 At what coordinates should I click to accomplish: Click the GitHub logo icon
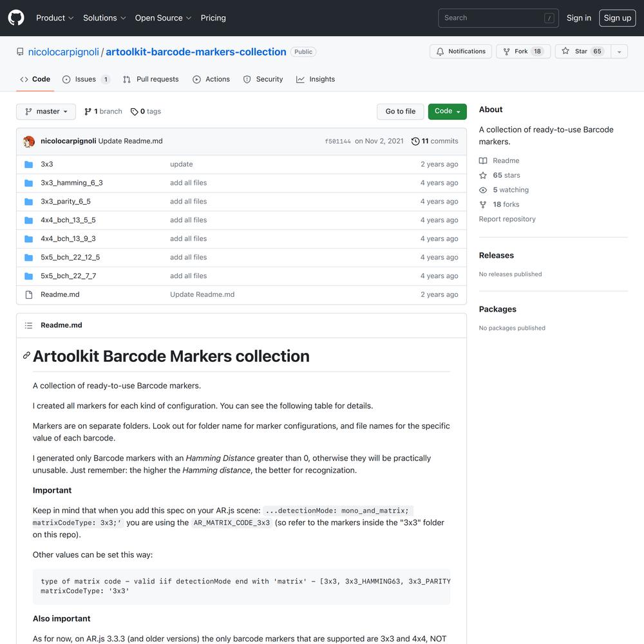(16, 17)
